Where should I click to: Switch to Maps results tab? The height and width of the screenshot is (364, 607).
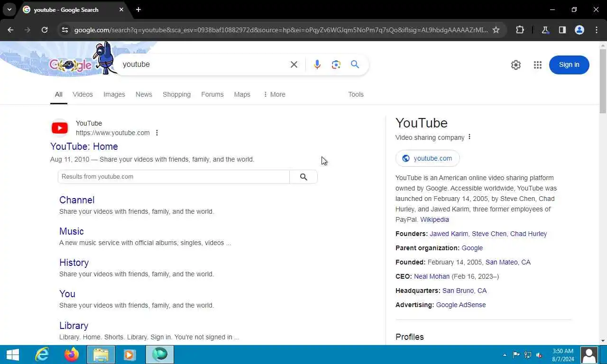242,94
